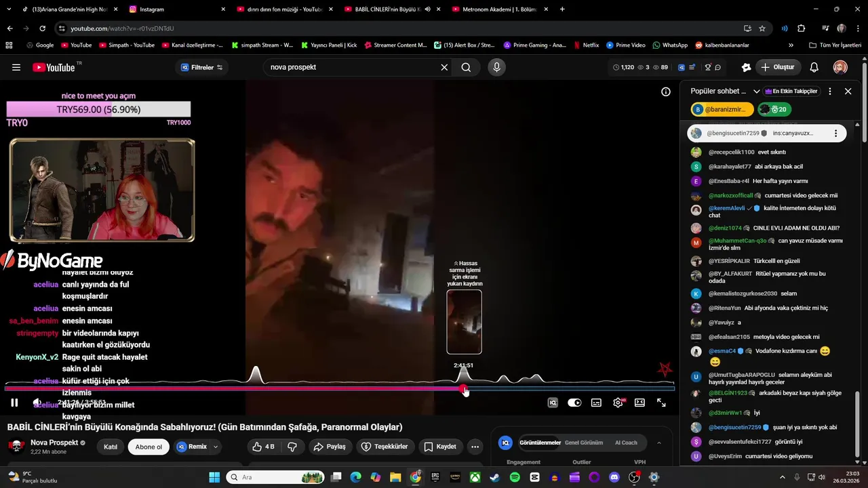Dislike the video
The width and height of the screenshot is (868, 488).
pos(292,447)
